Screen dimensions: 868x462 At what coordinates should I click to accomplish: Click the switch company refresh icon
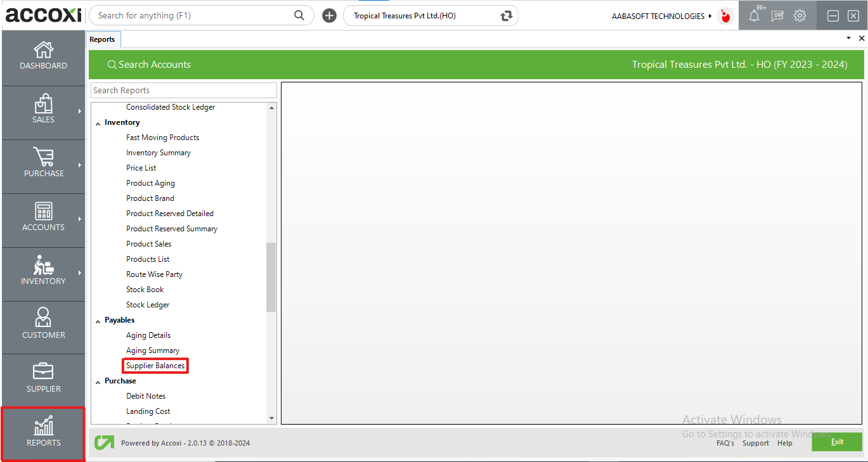506,16
